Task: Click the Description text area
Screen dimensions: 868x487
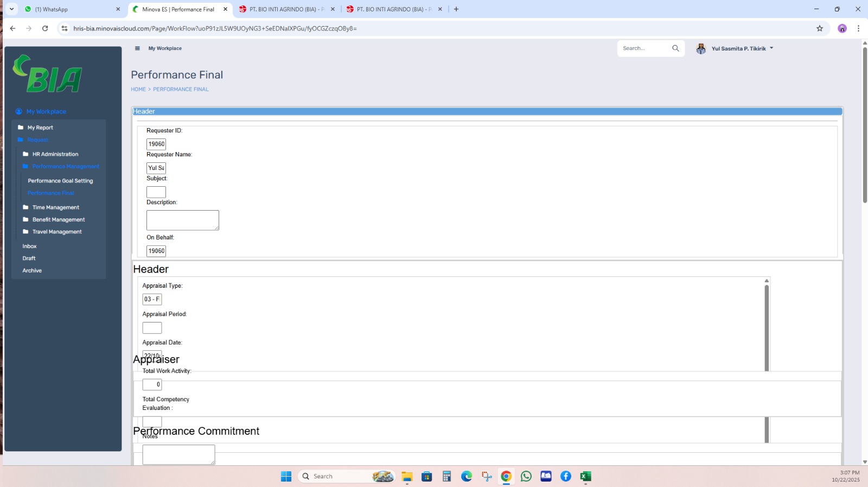Action: tap(182, 220)
